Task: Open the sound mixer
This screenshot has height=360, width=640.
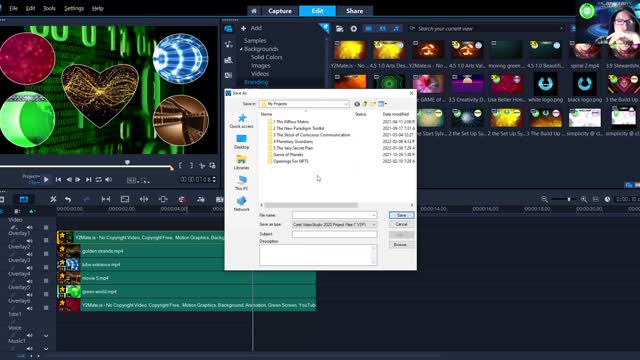Action: click(201, 199)
